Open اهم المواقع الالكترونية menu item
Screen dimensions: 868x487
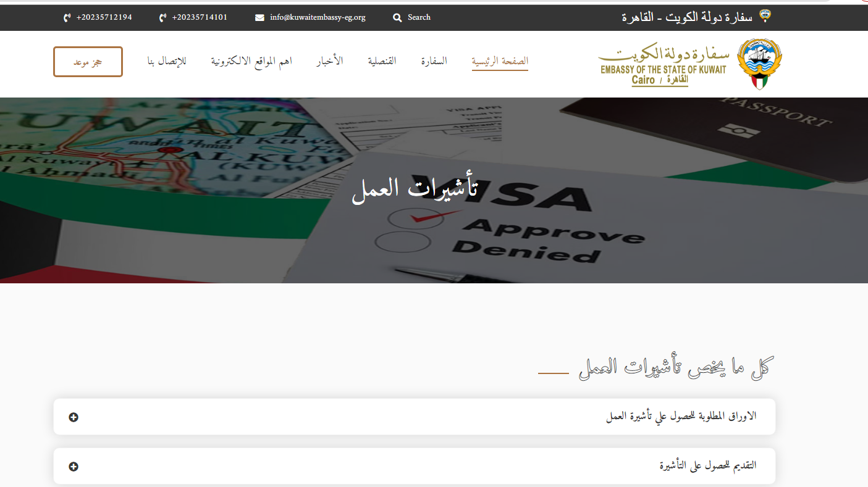[251, 61]
